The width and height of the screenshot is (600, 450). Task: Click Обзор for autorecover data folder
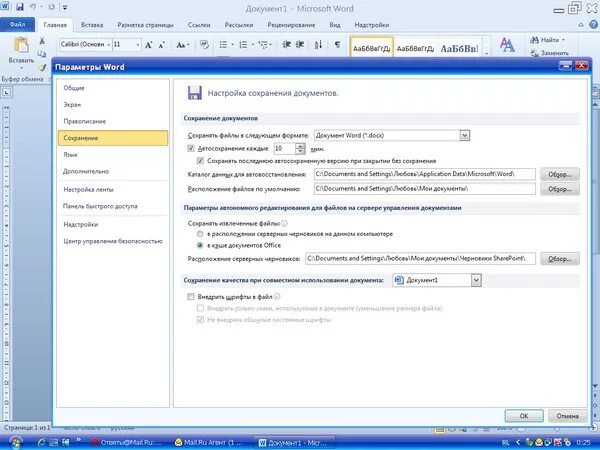coord(560,174)
